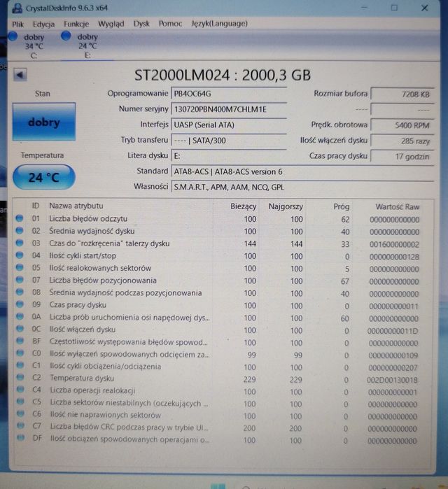Click status dot for attribute 01 Liczba błędów odczytu

(20, 218)
